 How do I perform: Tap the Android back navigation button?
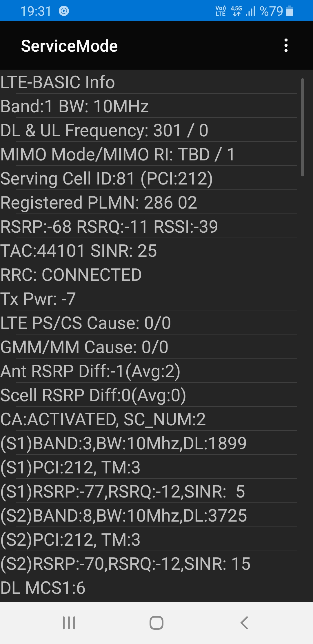(244, 623)
